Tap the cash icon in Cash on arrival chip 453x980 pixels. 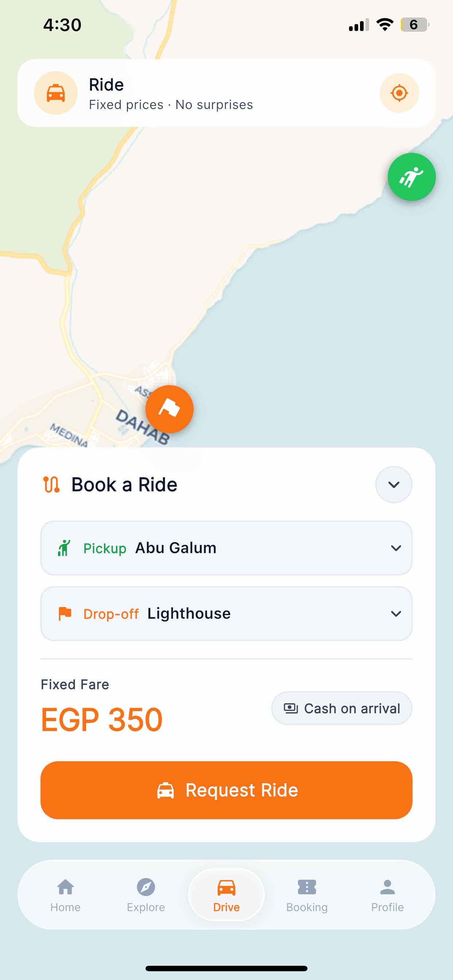[x=291, y=708]
